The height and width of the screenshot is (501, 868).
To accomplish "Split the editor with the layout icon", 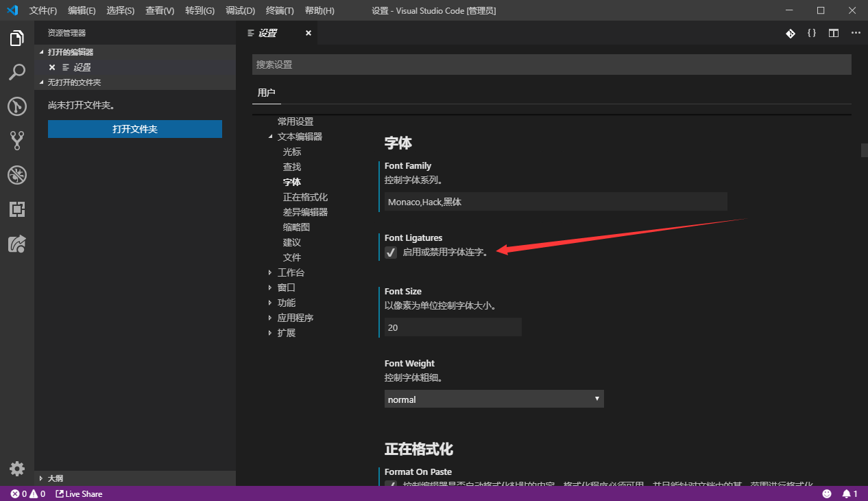I will [834, 33].
